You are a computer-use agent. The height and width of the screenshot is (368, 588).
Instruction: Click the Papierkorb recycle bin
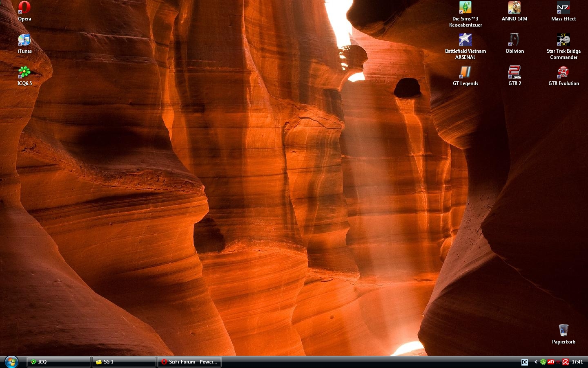click(x=563, y=330)
